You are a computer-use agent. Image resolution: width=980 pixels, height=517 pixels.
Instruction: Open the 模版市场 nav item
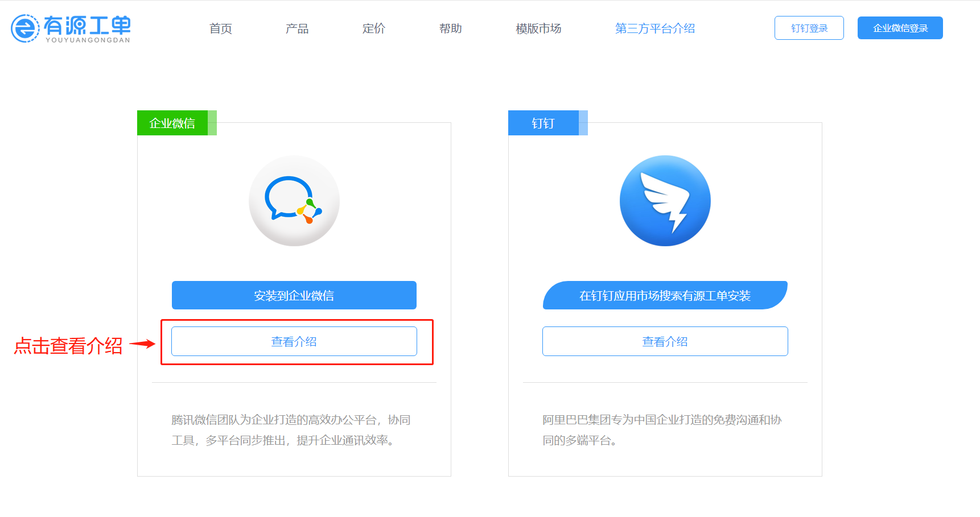pyautogui.click(x=538, y=28)
